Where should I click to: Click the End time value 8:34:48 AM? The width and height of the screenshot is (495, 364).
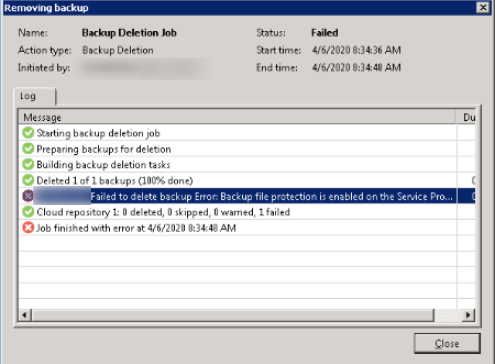(x=357, y=67)
